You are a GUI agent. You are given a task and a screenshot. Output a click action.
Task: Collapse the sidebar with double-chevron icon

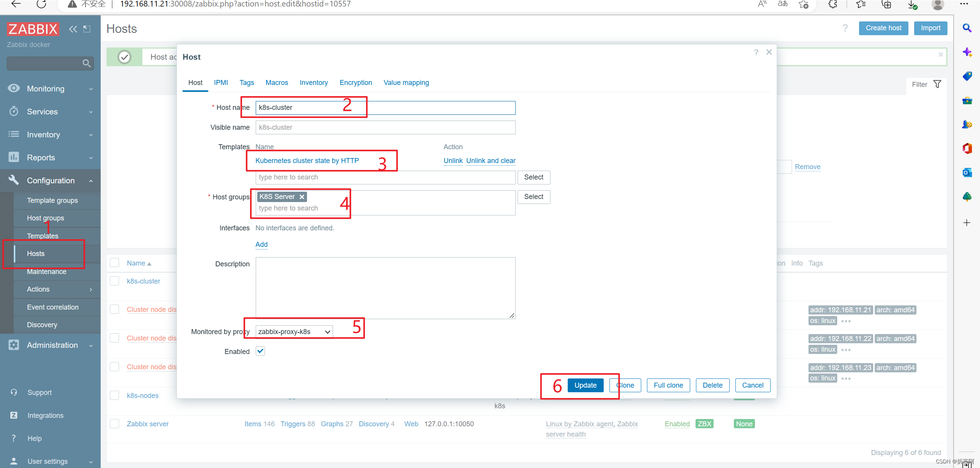coord(73,29)
